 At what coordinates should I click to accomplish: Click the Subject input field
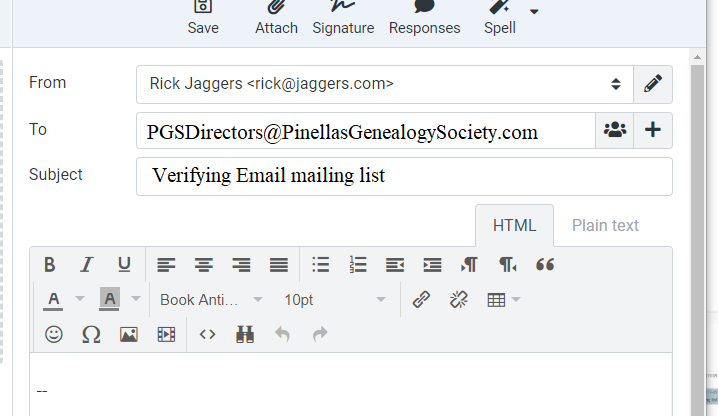404,176
